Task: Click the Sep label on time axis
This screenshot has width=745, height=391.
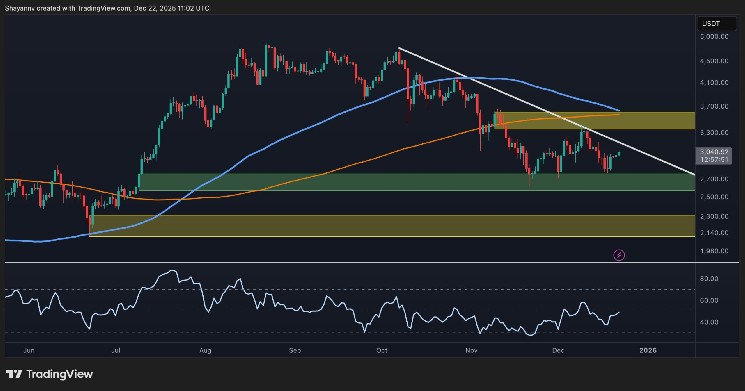Action: (x=295, y=351)
